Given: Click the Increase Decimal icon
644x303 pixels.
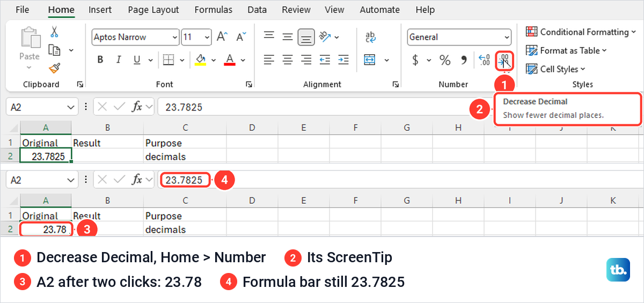Looking at the screenshot, I should click(x=484, y=60).
